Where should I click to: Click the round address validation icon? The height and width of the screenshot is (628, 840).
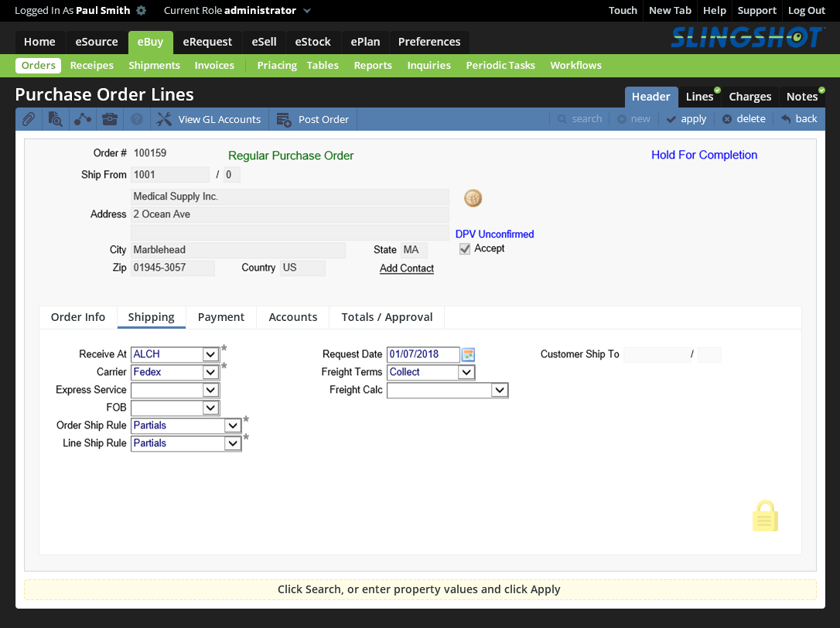[473, 198]
